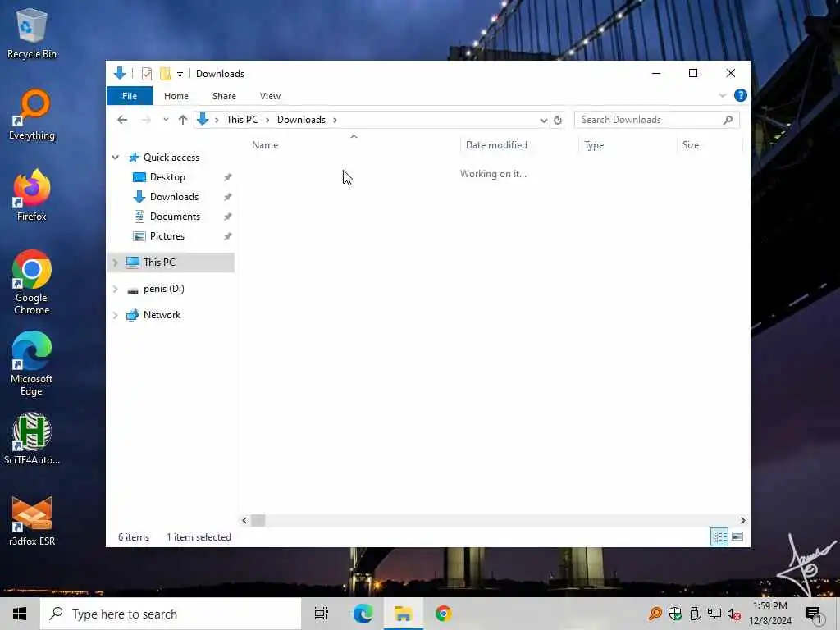Click This PC in address breadcrumb
This screenshot has width=840, height=630.
[242, 120]
